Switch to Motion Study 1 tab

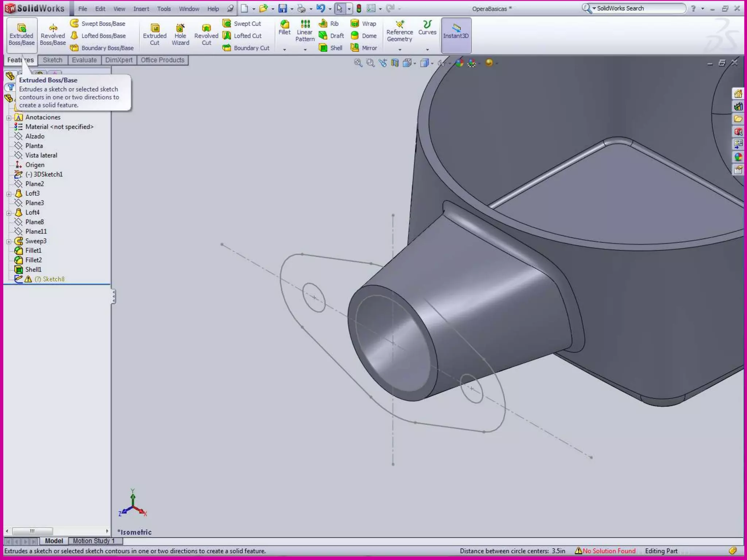pyautogui.click(x=94, y=541)
